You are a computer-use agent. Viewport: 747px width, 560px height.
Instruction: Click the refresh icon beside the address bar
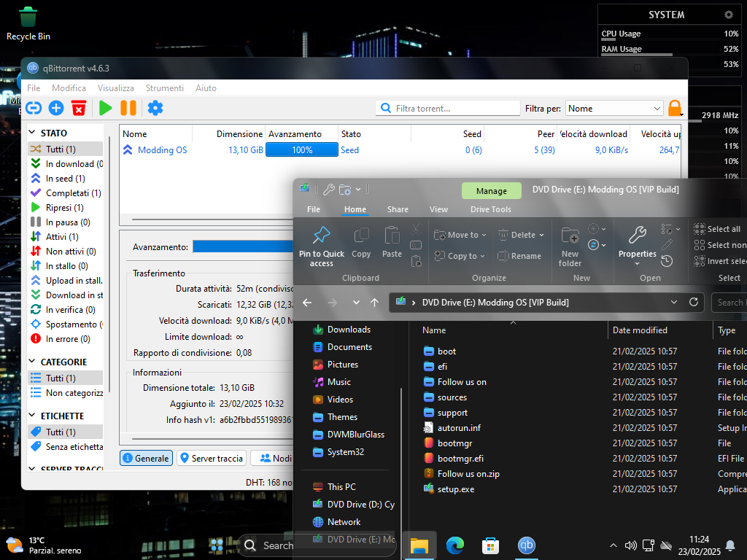point(694,302)
